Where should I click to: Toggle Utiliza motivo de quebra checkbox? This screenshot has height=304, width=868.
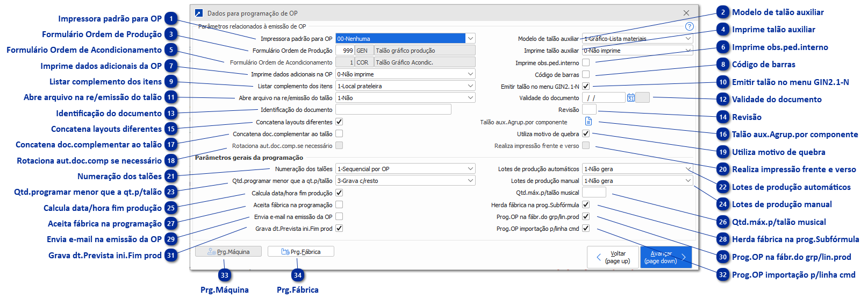[586, 133]
